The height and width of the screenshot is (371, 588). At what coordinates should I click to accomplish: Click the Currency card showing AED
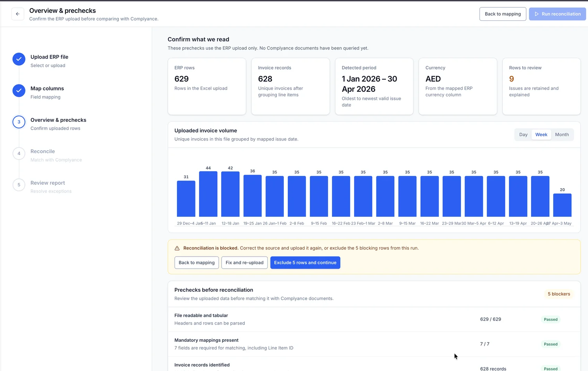pyautogui.click(x=458, y=86)
